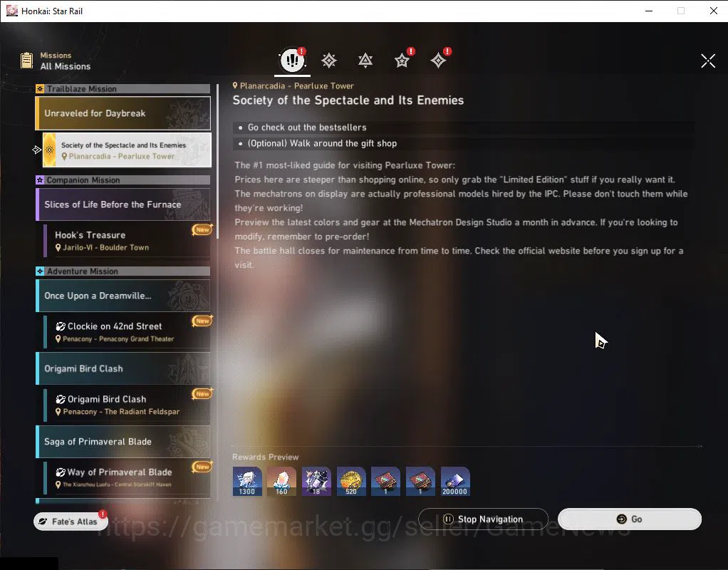This screenshot has height=570, width=728.
Task: Select Clockie on 42nd Street mission
Action: pos(127,332)
